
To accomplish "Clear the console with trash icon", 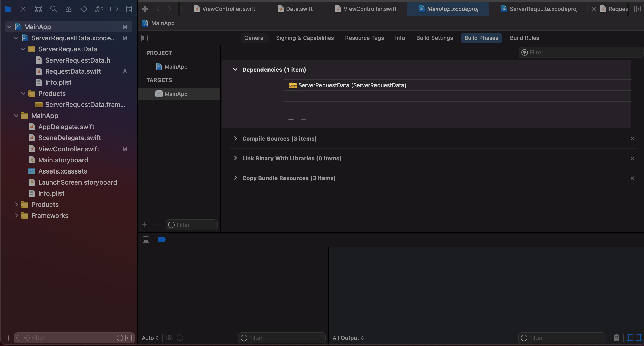I will pos(616,338).
